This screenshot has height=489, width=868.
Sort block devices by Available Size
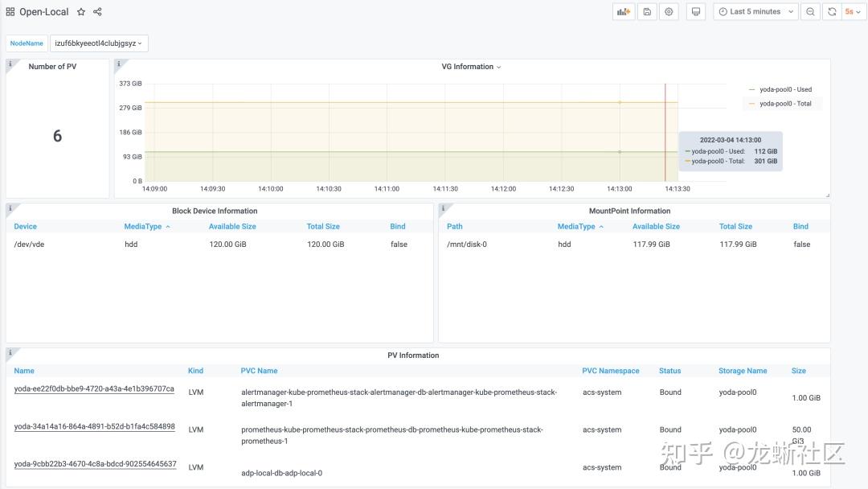tap(232, 227)
